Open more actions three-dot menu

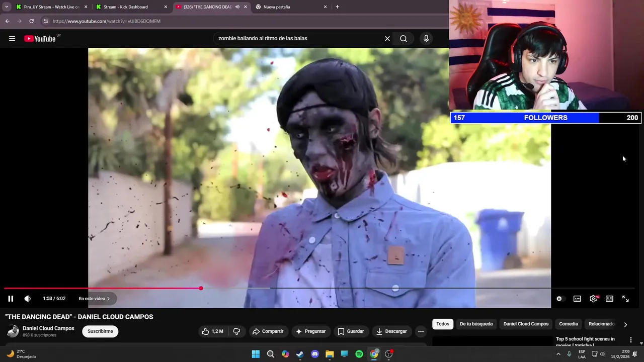pyautogui.click(x=421, y=331)
